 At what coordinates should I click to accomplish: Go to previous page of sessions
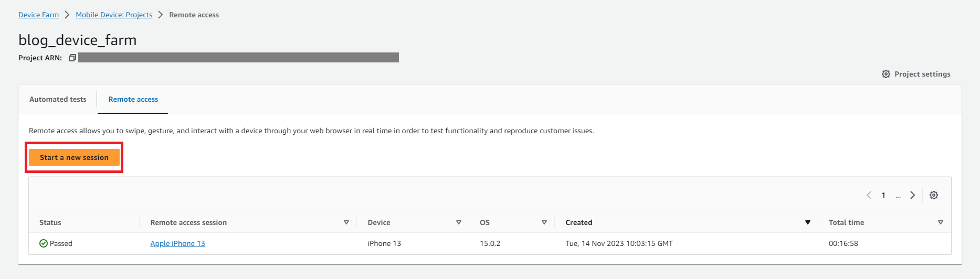(869, 195)
